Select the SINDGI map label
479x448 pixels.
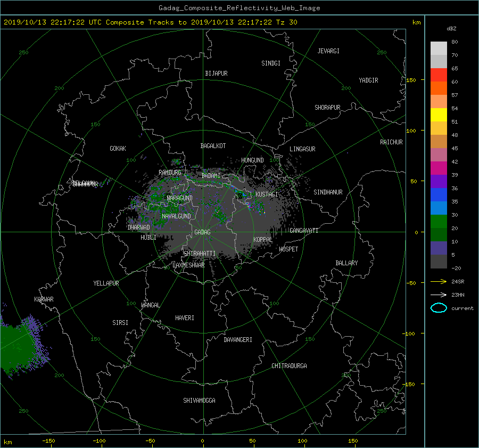pos(271,63)
